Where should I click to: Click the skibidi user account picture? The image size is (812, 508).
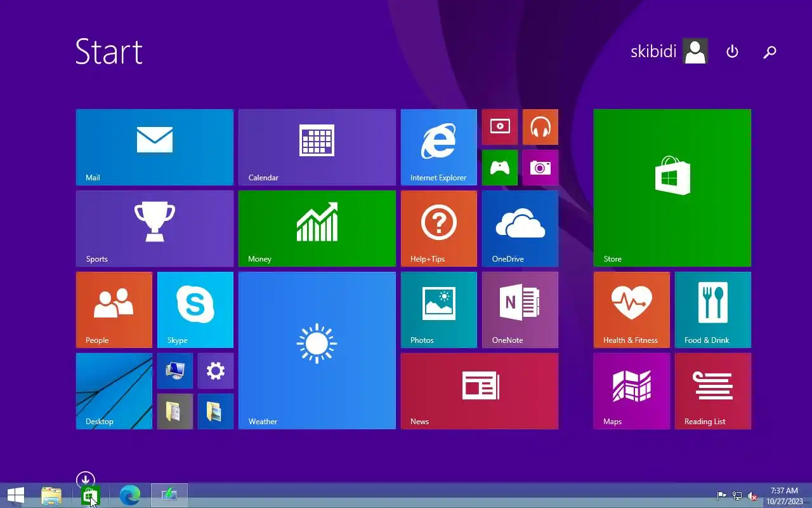(695, 51)
